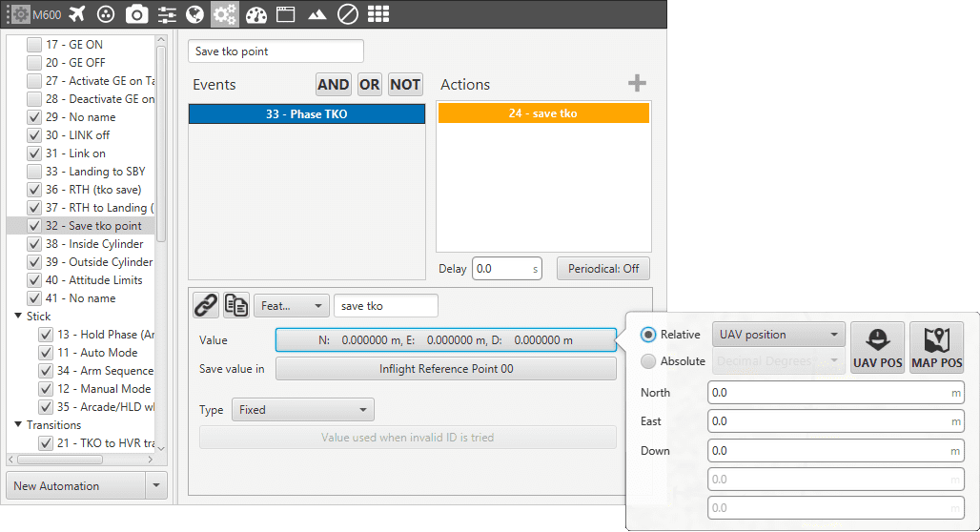This screenshot has width=980, height=532.
Task: Click the Down value input field
Action: [x=836, y=451]
